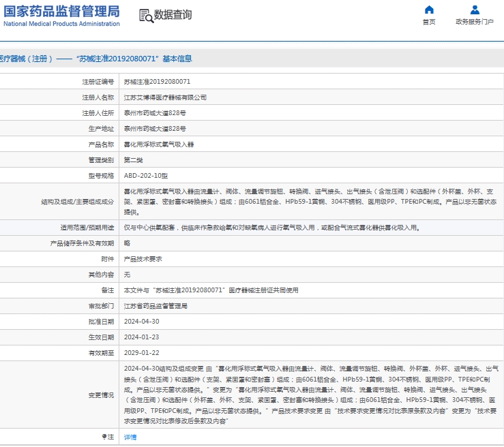Image resolution: width=504 pixels, height=447 pixels.
Task: Click the model value ABD-202-10型
Action: pos(146,176)
